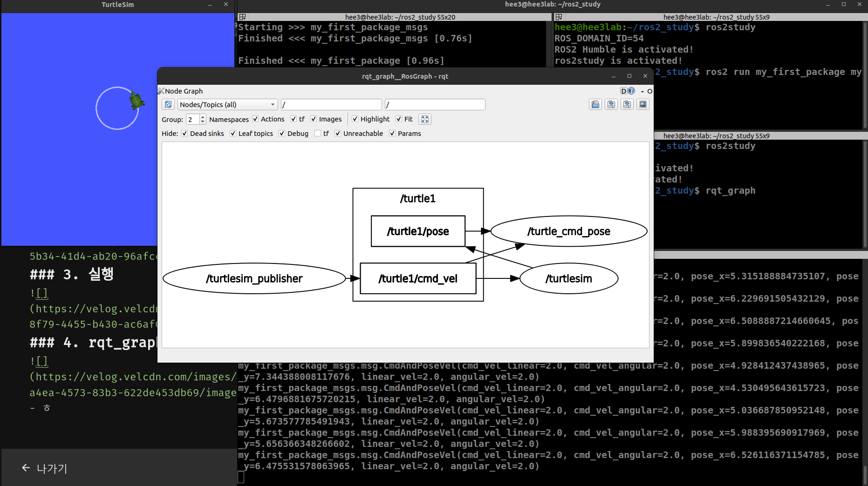This screenshot has width=868, height=486.
Task: Click 'Finished <<< my_first_package [0.96s]' line
Action: point(341,61)
